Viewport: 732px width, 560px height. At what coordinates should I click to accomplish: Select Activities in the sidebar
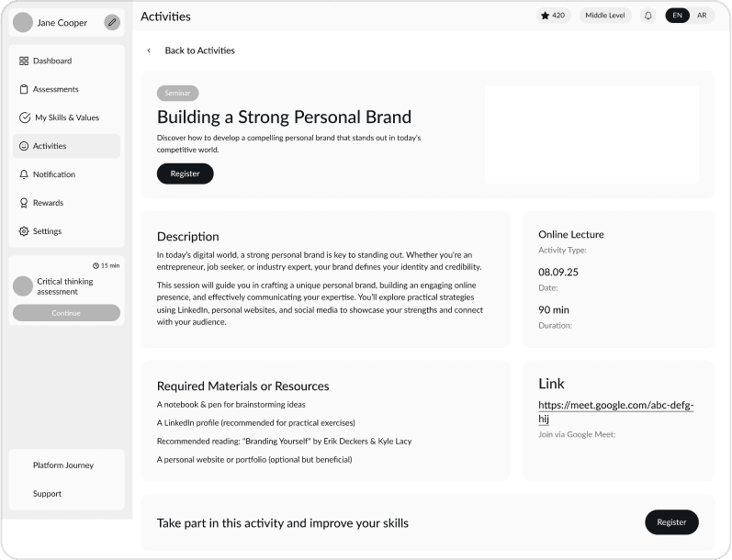(50, 146)
